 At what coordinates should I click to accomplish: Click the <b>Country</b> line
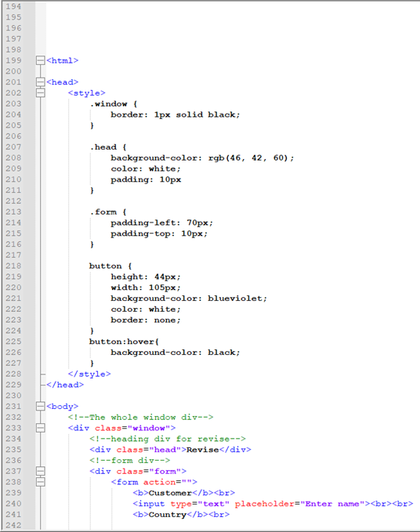tap(181, 515)
